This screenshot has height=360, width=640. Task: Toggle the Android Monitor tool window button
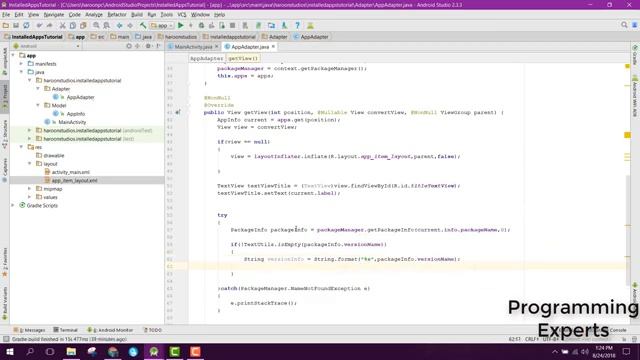(x=110, y=330)
